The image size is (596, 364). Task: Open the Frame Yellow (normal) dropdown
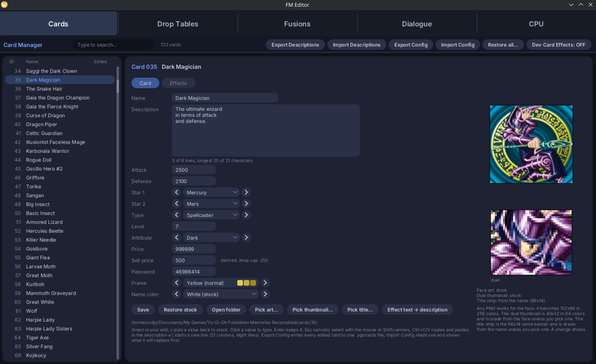point(221,283)
